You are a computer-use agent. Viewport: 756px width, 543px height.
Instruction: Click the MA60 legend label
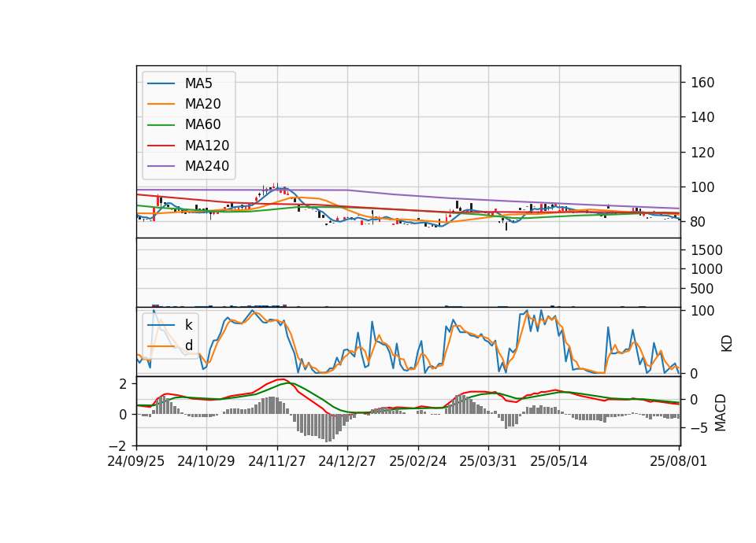[x=202, y=125]
